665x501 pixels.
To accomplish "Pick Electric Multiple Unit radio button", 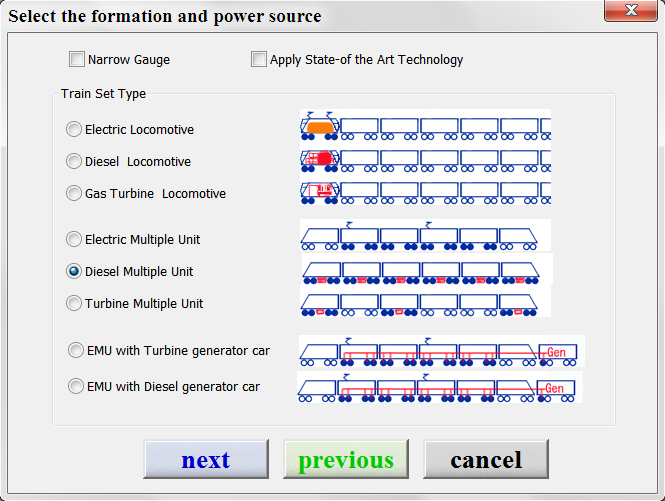I will click(x=74, y=239).
